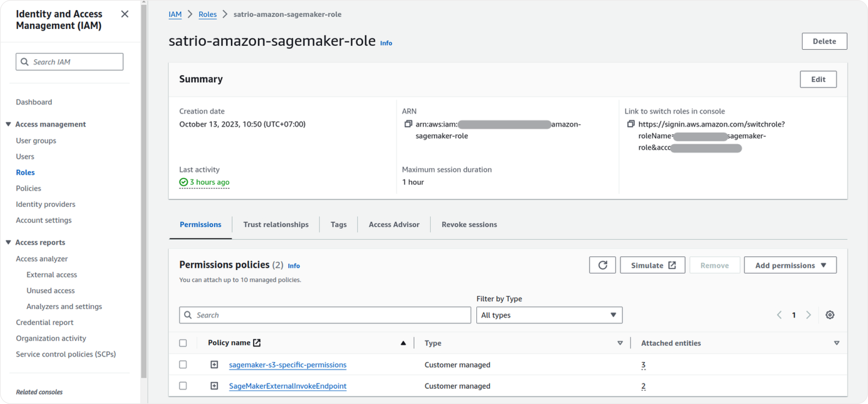Check the sagemaker-s3-specific-permissions policy
The height and width of the screenshot is (404, 868).
[183, 364]
